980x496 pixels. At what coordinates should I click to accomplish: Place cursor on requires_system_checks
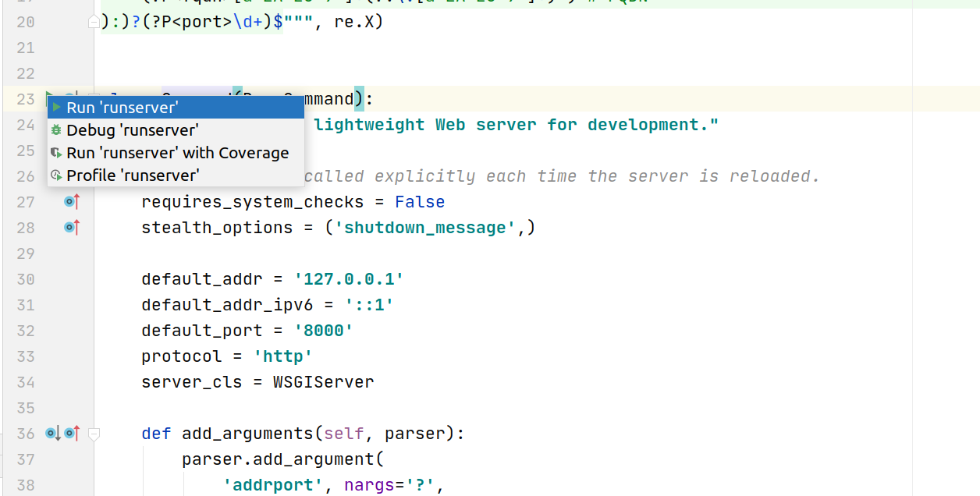coord(253,202)
